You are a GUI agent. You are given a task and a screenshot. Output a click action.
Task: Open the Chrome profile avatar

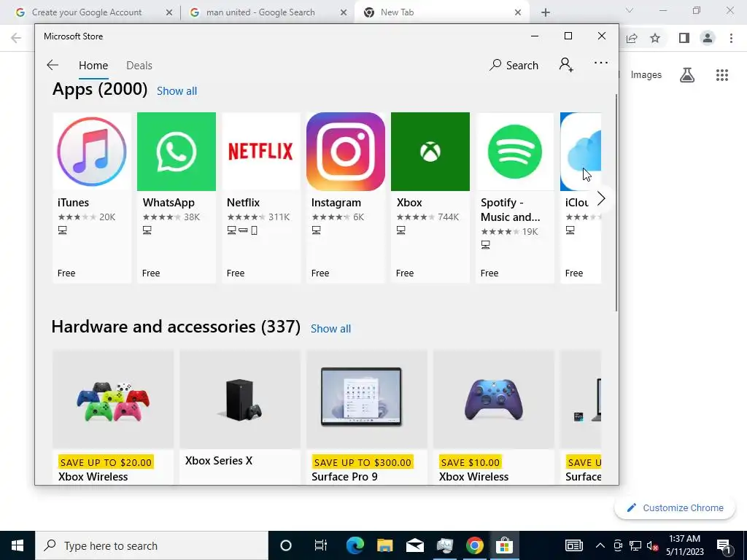pyautogui.click(x=708, y=38)
